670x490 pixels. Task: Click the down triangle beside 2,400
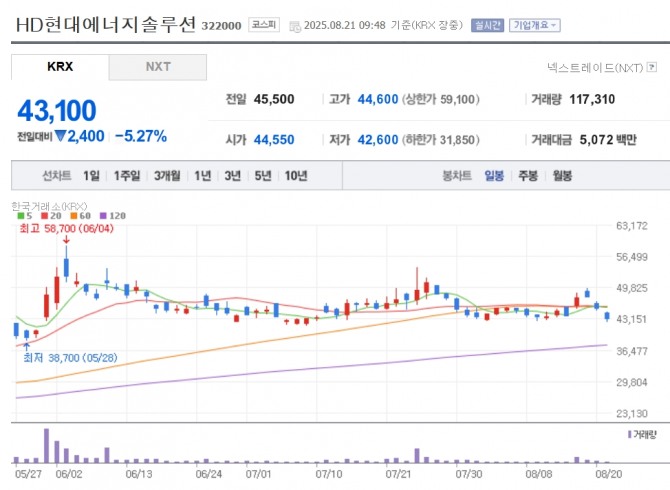tap(61, 136)
